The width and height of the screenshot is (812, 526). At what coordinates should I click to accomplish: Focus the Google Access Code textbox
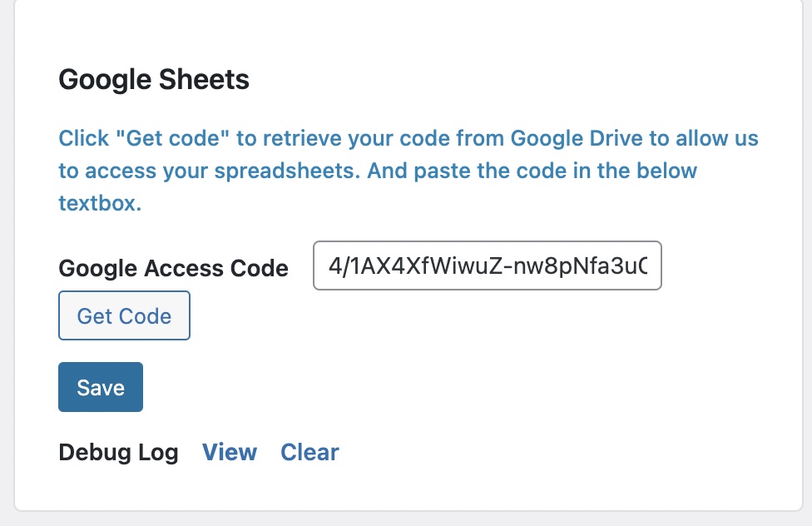tap(487, 265)
